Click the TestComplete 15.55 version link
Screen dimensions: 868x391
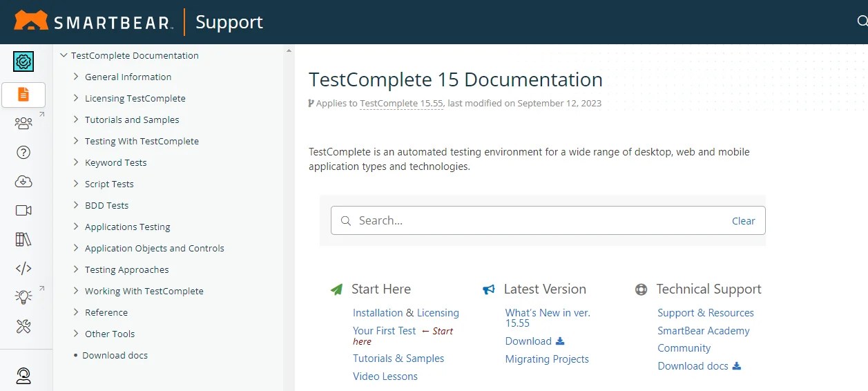[x=401, y=104]
